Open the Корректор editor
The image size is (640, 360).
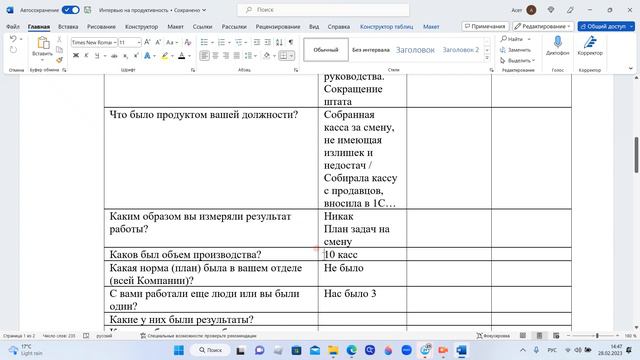(590, 46)
